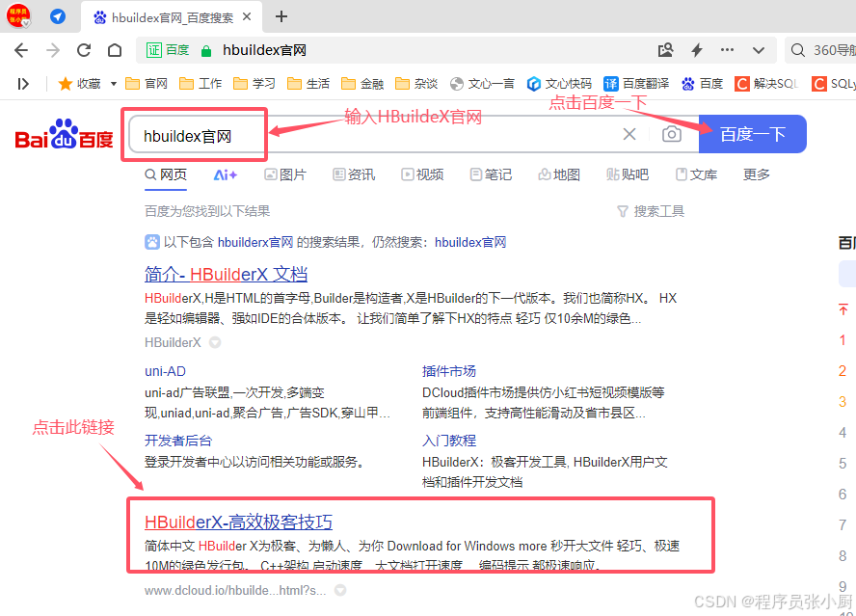The image size is (856, 616).
Task: Click the account screenshot icon in address bar
Action: (x=665, y=50)
